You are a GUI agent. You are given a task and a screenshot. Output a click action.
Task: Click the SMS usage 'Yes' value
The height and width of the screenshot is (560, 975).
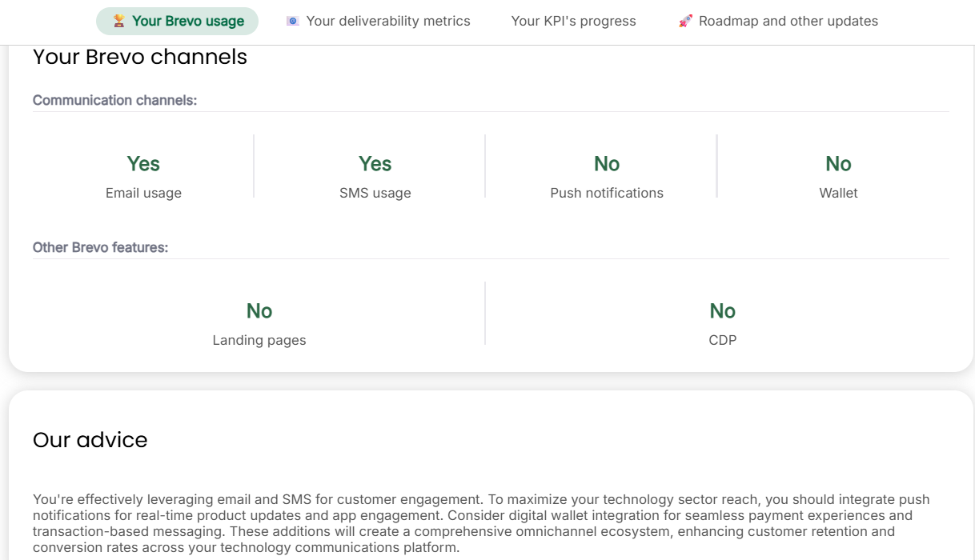pyautogui.click(x=375, y=164)
